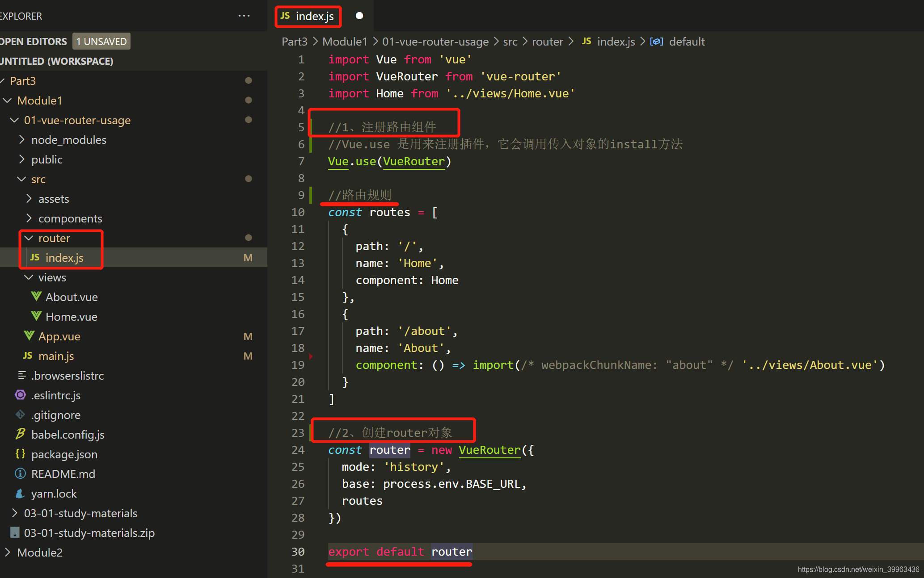
Task: Open Explorer more actions ellipsis menu
Action: tap(244, 16)
